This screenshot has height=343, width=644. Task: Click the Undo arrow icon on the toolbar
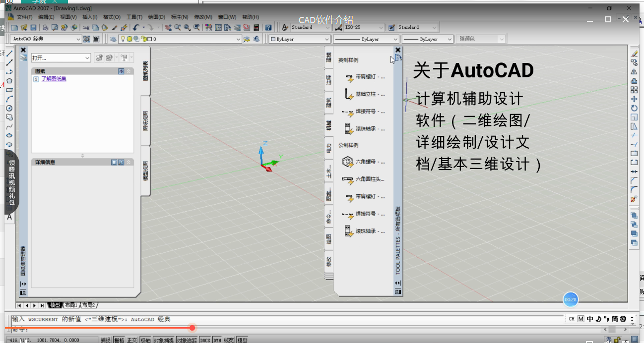click(135, 28)
